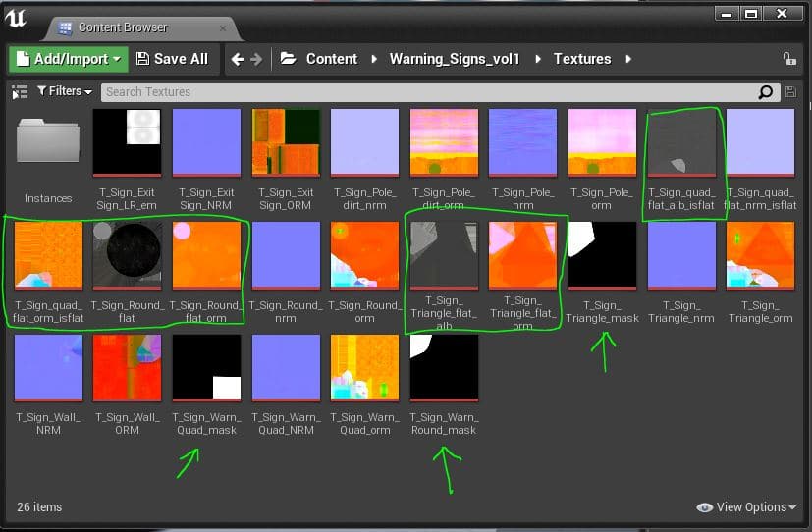This screenshot has width=812, height=532.
Task: Toggle the content browser lock
Action: (x=789, y=59)
